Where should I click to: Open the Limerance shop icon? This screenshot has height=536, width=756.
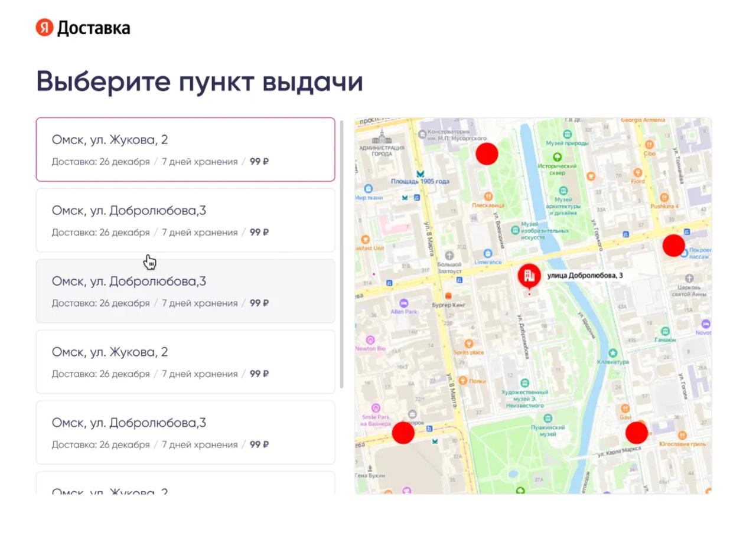click(x=488, y=254)
